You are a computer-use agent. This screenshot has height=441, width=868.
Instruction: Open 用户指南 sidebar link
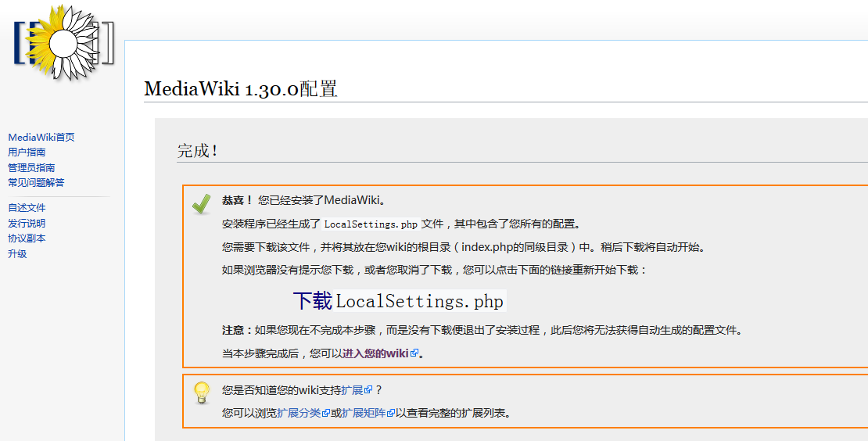(27, 152)
